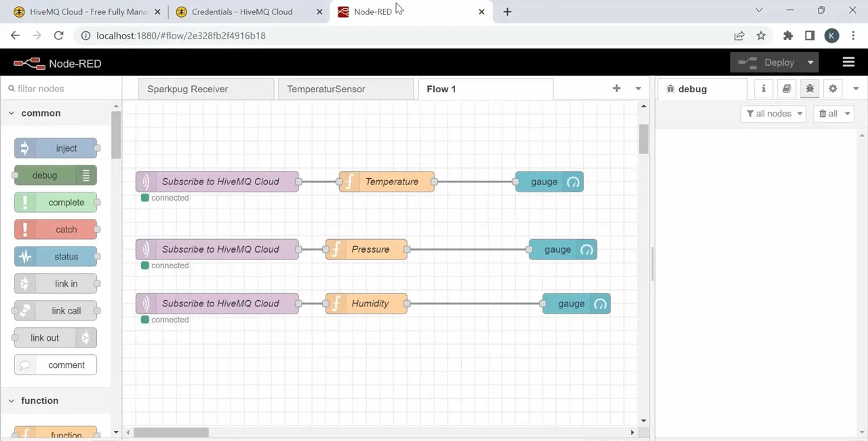Open the flow list dropdown arrow
Screen dimensions: 868x441
tap(638, 89)
